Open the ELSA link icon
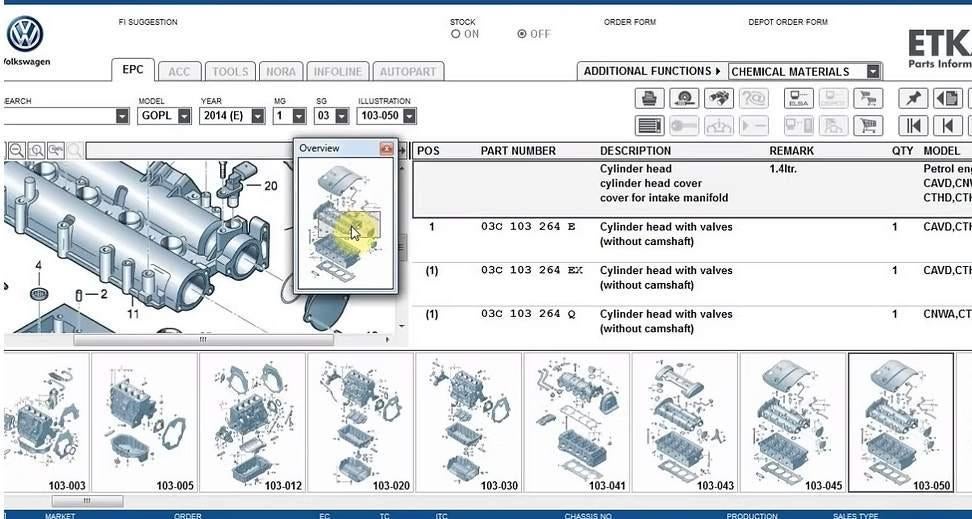Screen dimensions: 972x519 point(799,98)
